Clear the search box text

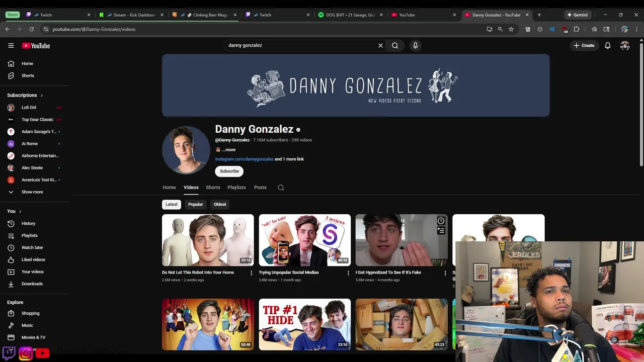pyautogui.click(x=380, y=45)
